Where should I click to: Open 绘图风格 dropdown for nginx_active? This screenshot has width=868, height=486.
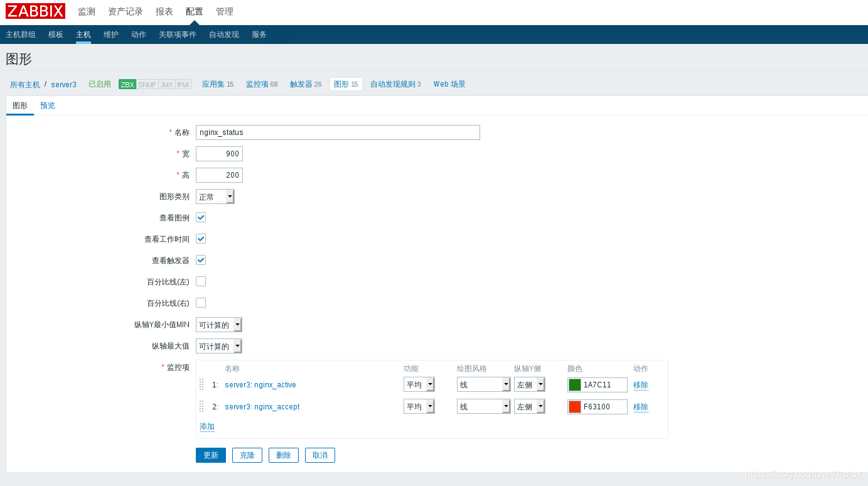pos(484,384)
